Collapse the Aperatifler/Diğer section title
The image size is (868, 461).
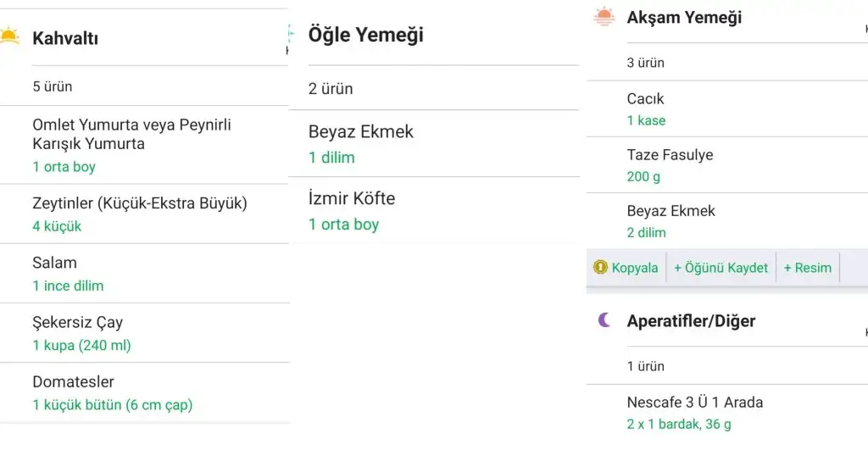[691, 321]
